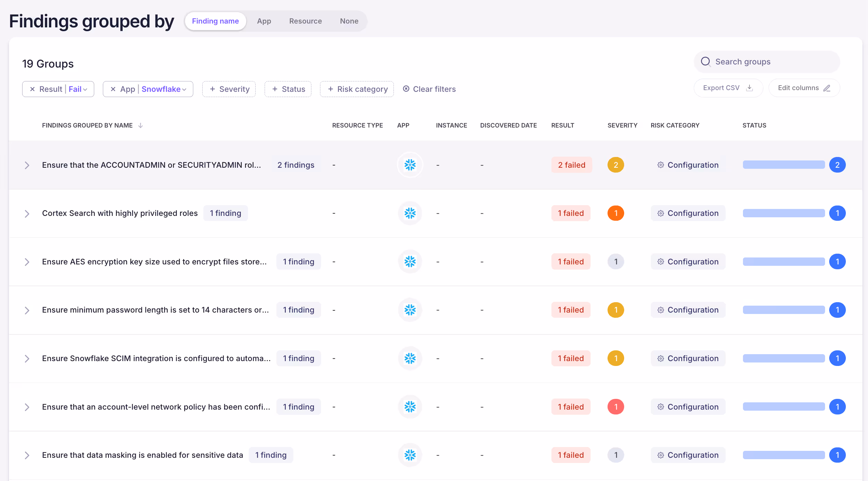Viewport: 868px width, 481px height.
Task: Click the INSTANCE column header
Action: pyautogui.click(x=451, y=125)
